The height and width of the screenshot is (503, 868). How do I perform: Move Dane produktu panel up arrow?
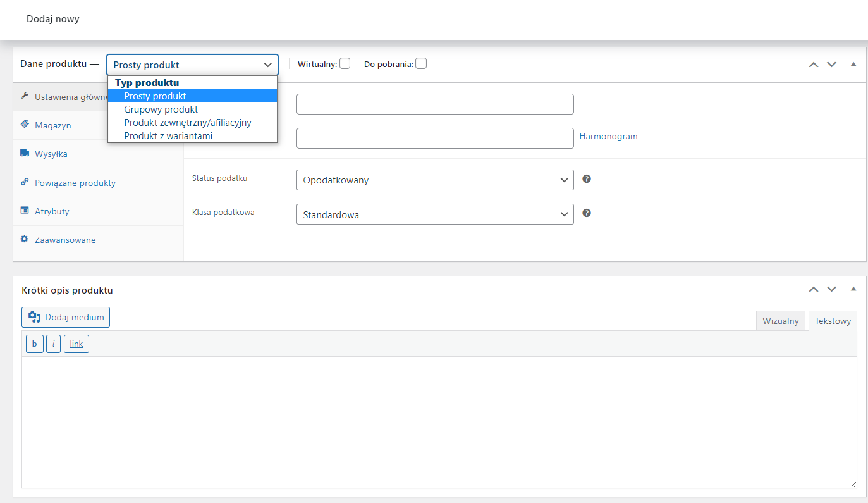point(814,65)
